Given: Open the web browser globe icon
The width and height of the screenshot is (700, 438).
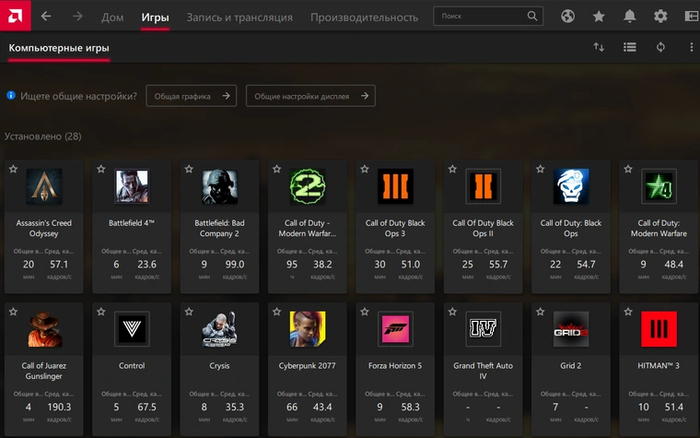Looking at the screenshot, I should (x=568, y=17).
